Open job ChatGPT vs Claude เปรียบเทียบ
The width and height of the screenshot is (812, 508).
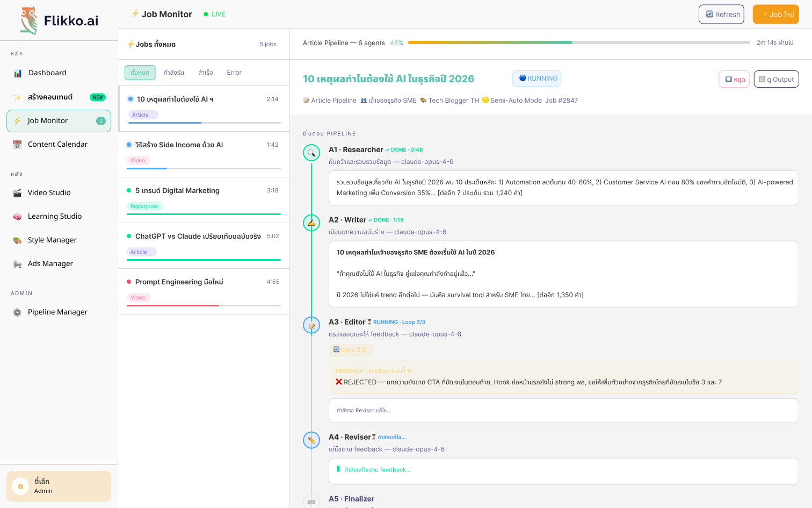(204, 246)
